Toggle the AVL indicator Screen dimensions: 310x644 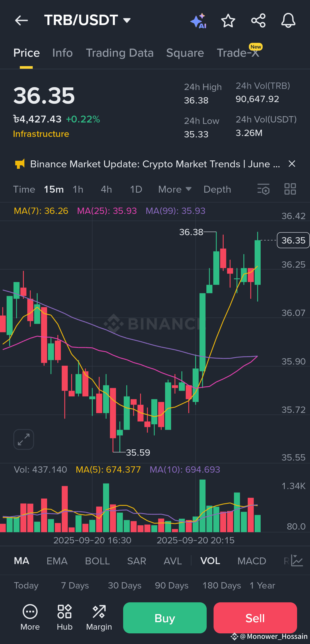click(x=173, y=561)
